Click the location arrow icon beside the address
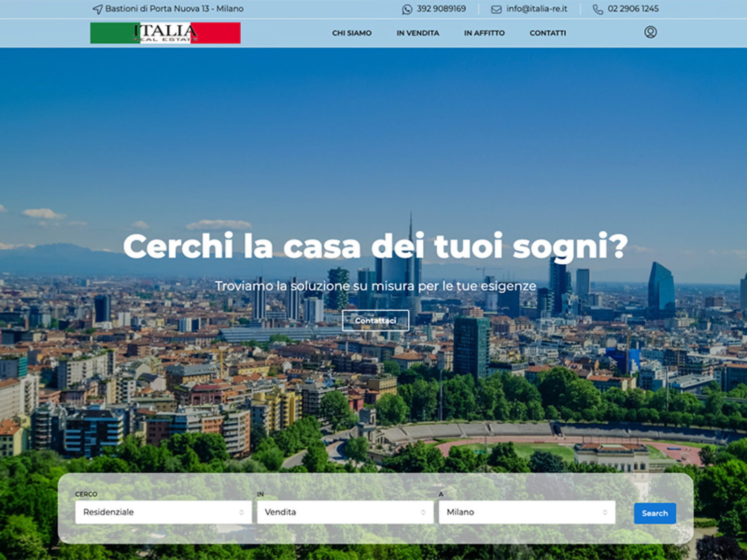 (98, 9)
